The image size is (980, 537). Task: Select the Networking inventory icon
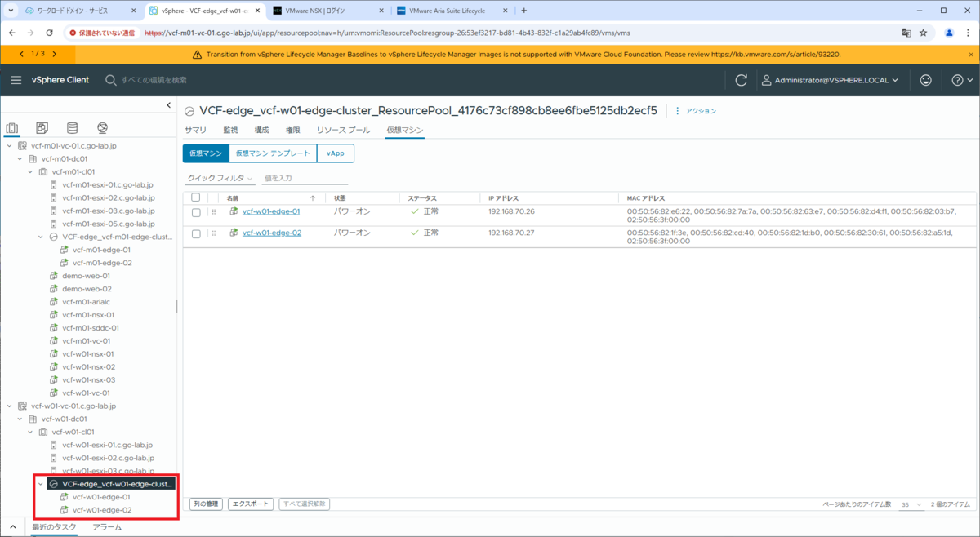[102, 128]
